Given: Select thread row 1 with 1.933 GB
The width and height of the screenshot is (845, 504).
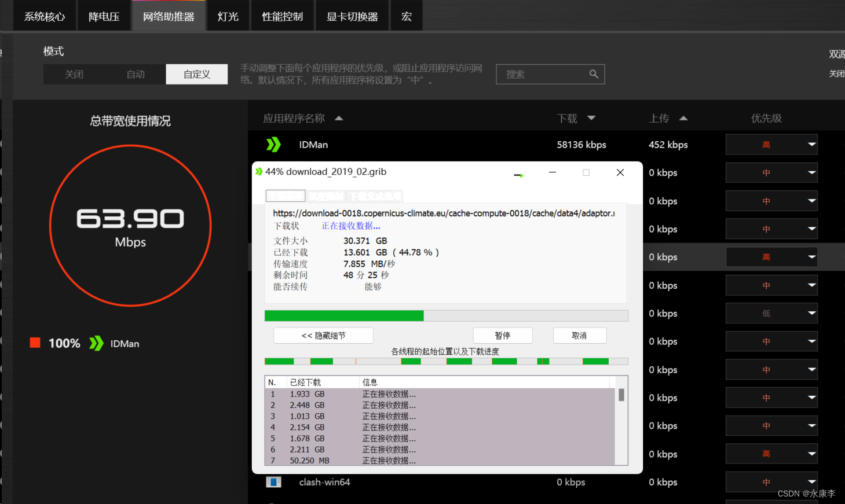Looking at the screenshot, I should 440,394.
